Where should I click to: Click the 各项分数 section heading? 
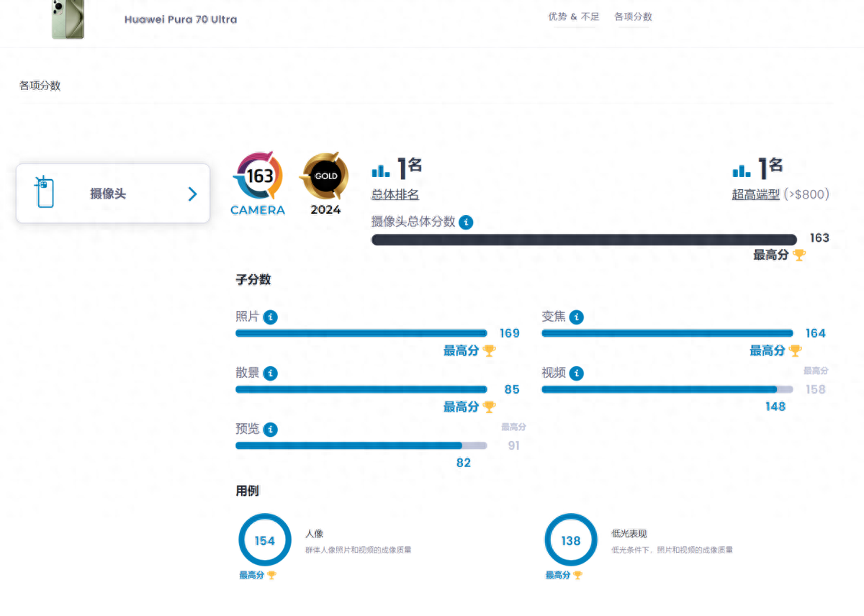(x=40, y=86)
